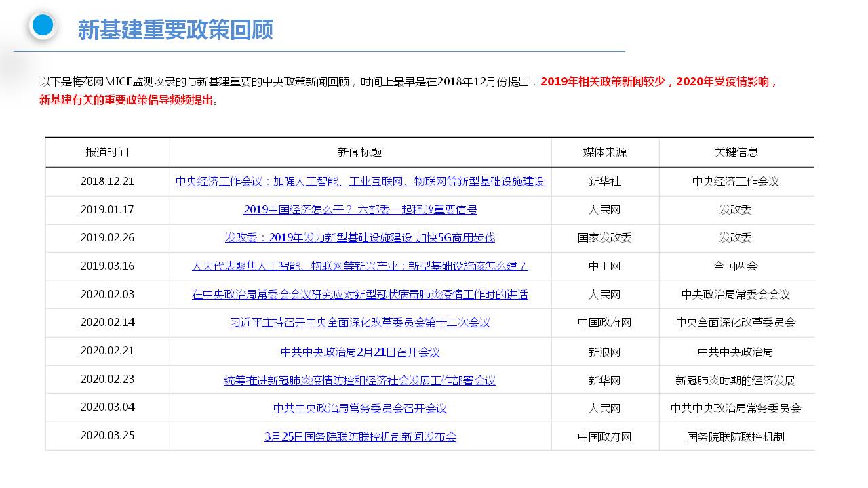Click the 新闻标题 column header
This screenshot has height=488, width=868.
pos(360,152)
